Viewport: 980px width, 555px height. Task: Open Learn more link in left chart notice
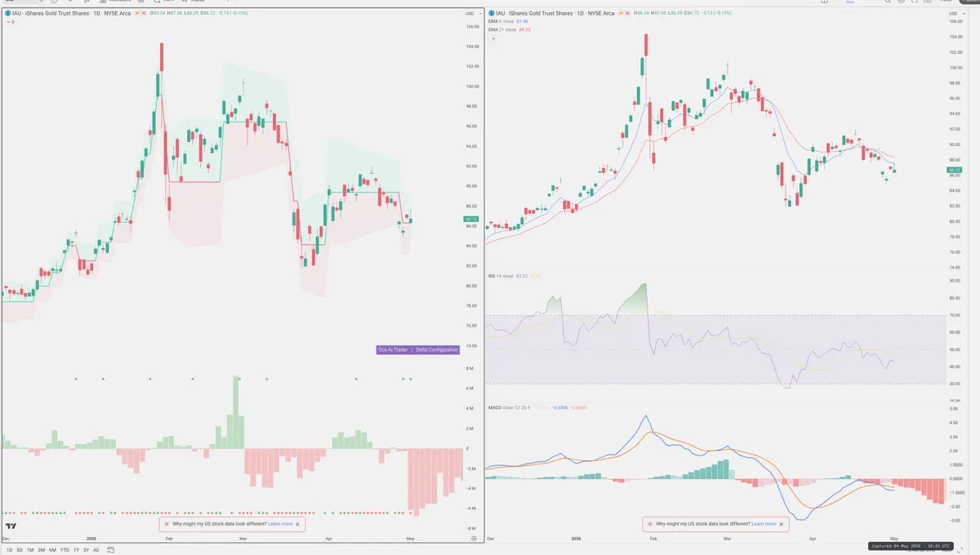[x=280, y=524]
